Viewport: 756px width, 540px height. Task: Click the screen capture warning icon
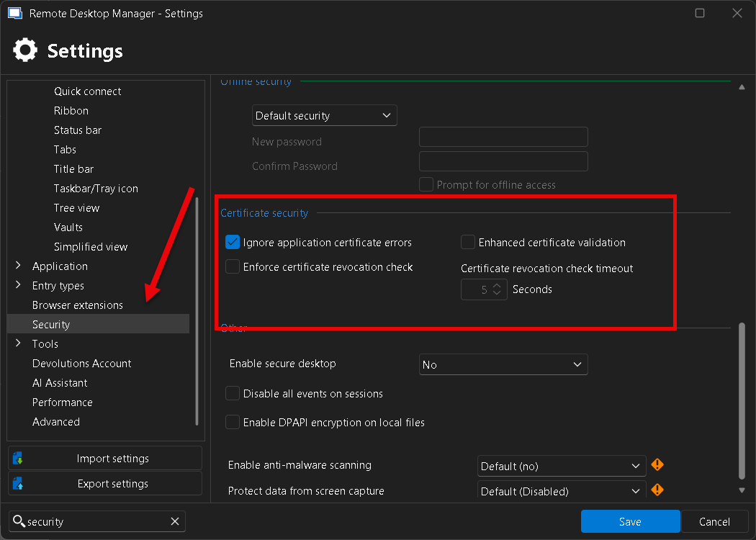point(657,490)
